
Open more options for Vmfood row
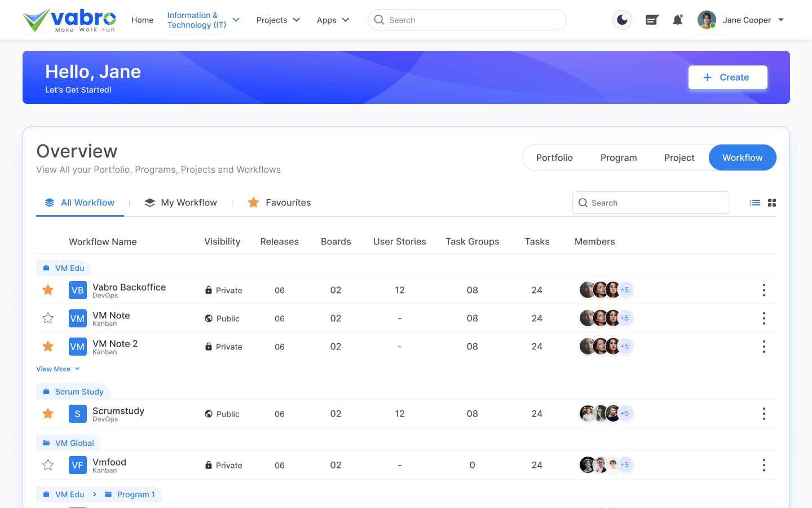(x=764, y=465)
